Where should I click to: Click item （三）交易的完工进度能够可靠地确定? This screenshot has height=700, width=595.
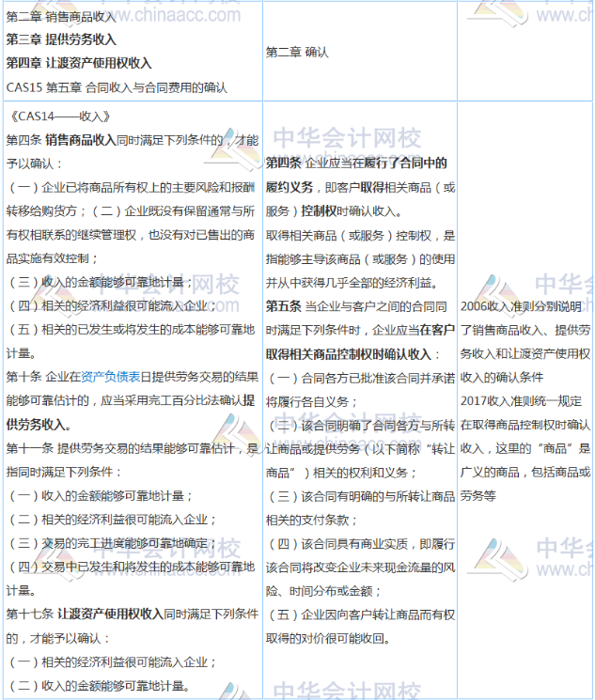click(x=113, y=542)
